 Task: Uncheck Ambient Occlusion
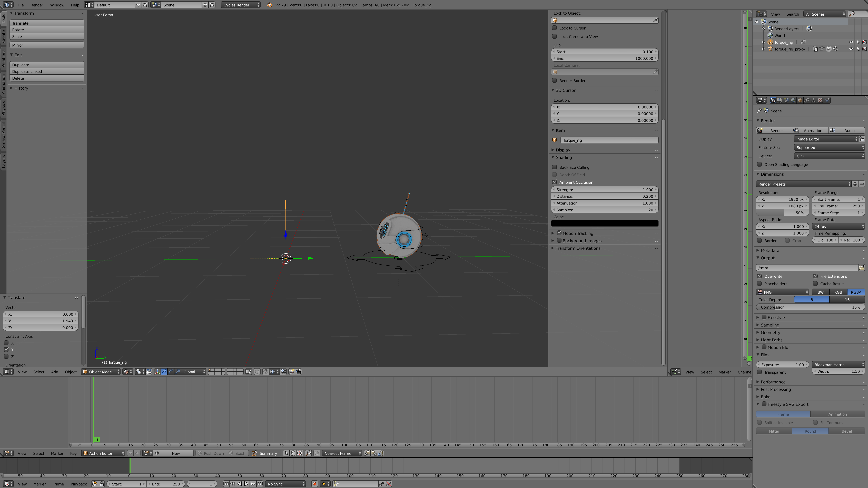[x=555, y=182]
